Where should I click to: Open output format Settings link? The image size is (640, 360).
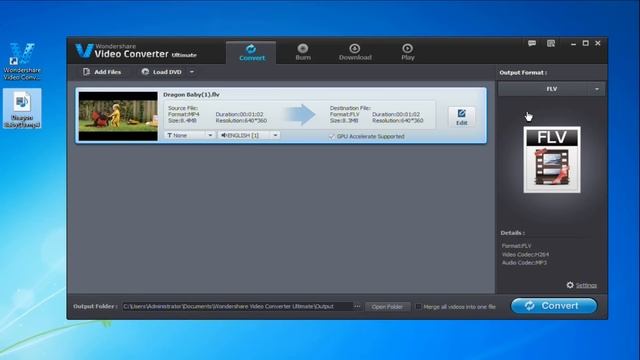coord(586,285)
